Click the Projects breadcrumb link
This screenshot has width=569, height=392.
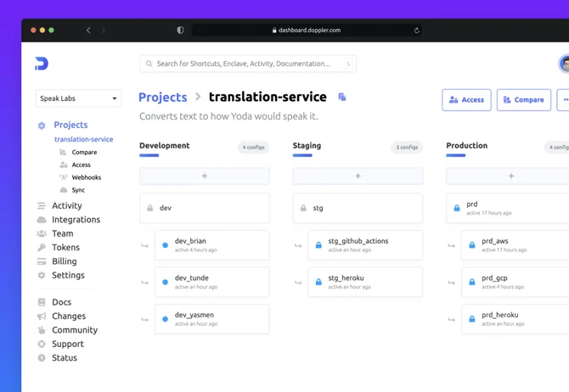click(162, 98)
